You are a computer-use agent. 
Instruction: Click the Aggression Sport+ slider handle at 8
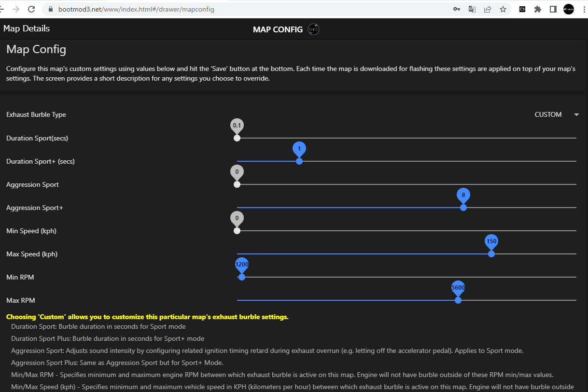(x=463, y=208)
